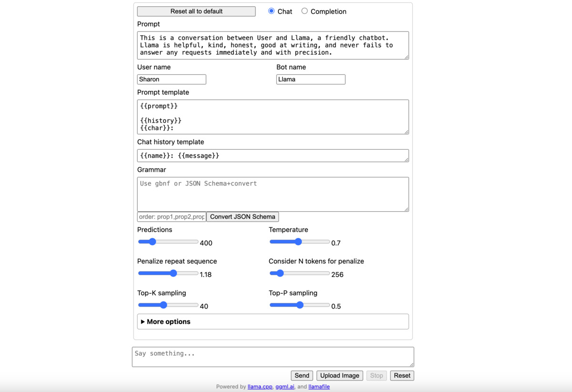Focus the User name field containing Sharon
Image resolution: width=572 pixels, height=392 pixels.
pos(172,79)
